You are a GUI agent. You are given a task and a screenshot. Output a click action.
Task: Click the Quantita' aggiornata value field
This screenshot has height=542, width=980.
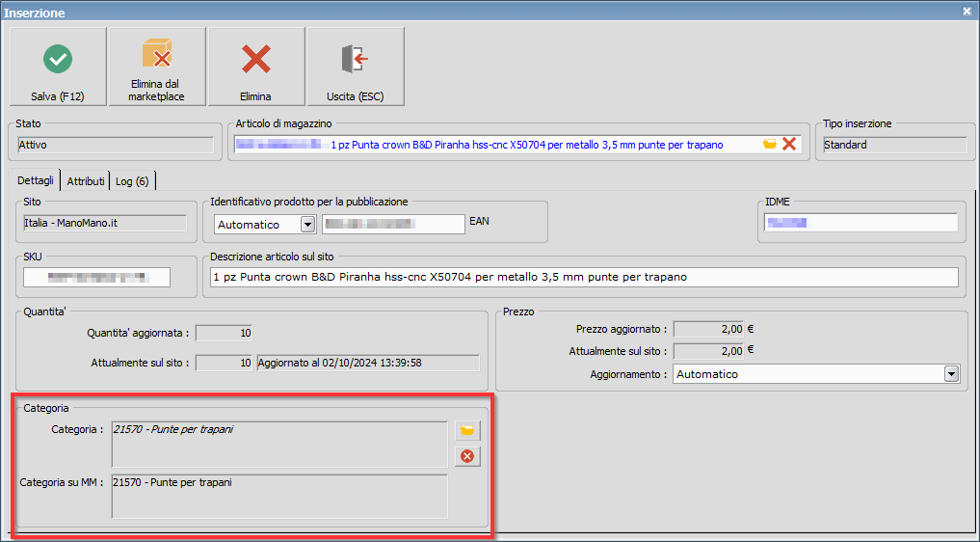(x=225, y=333)
